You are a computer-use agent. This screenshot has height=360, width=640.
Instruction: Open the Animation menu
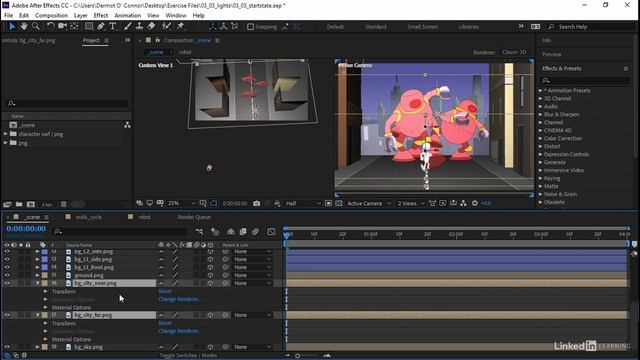[x=127, y=16]
